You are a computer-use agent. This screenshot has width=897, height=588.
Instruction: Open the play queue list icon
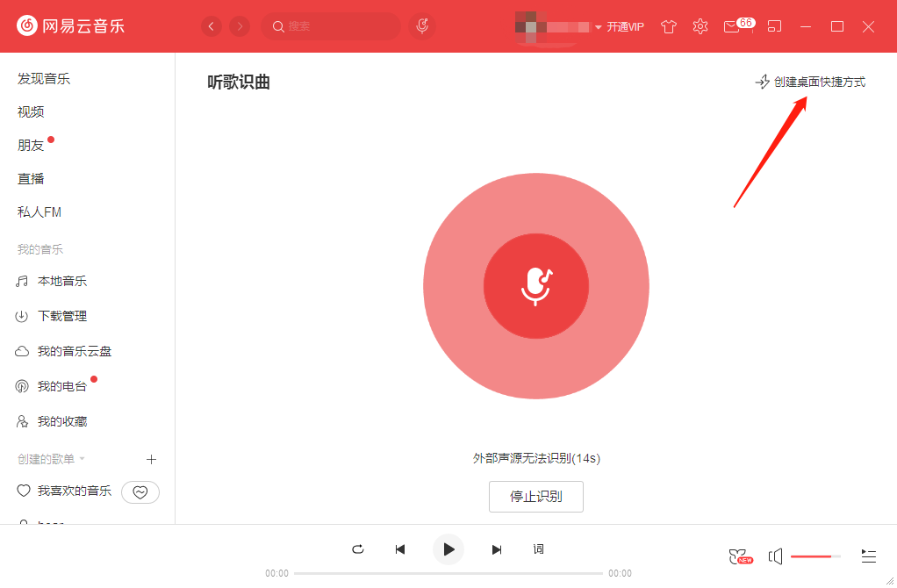[868, 556]
